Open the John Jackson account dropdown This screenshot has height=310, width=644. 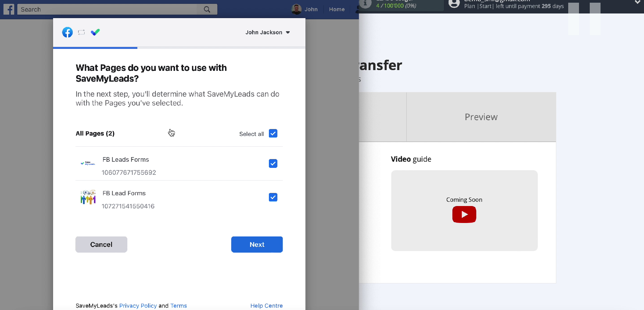tap(267, 32)
